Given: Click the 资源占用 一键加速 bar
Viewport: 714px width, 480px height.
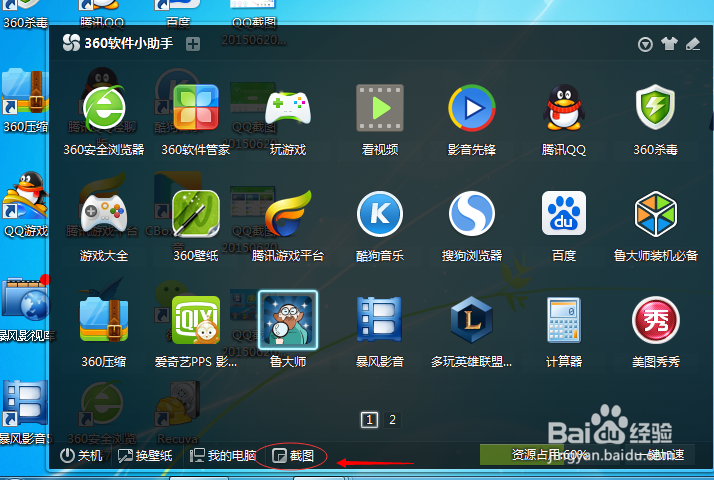Looking at the screenshot, I should [x=587, y=454].
